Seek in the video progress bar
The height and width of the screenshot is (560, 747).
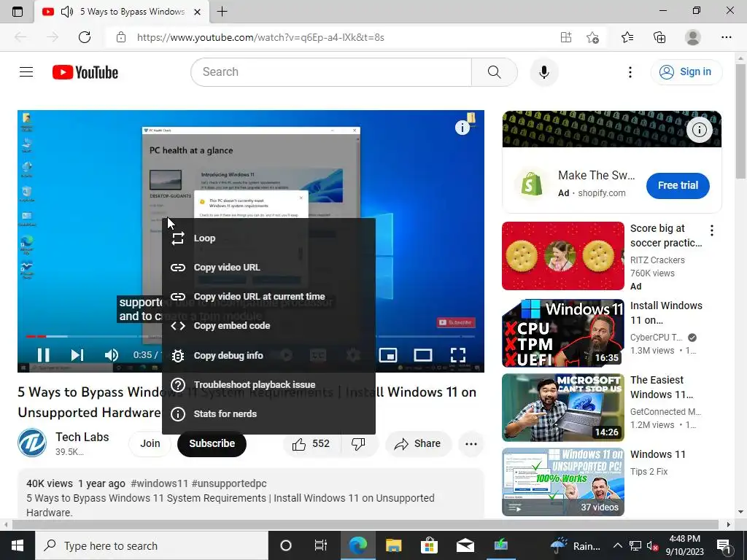click(x=251, y=337)
